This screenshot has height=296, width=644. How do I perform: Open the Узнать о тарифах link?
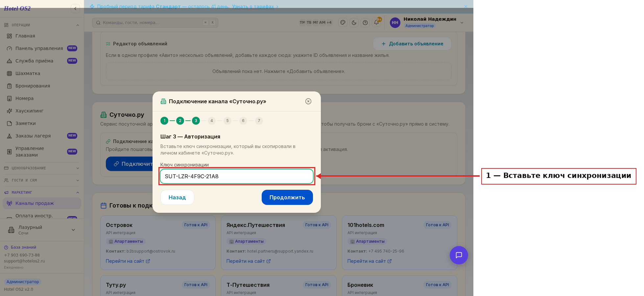click(x=253, y=7)
